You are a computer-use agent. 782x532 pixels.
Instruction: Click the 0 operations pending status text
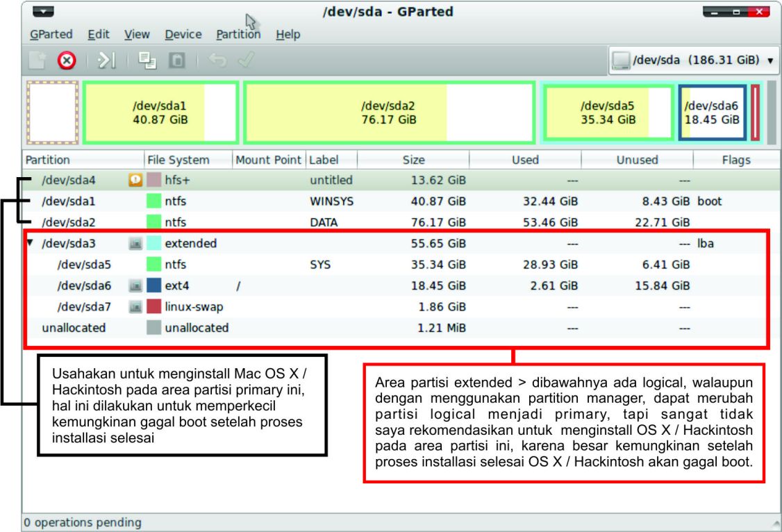pyautogui.click(x=83, y=522)
